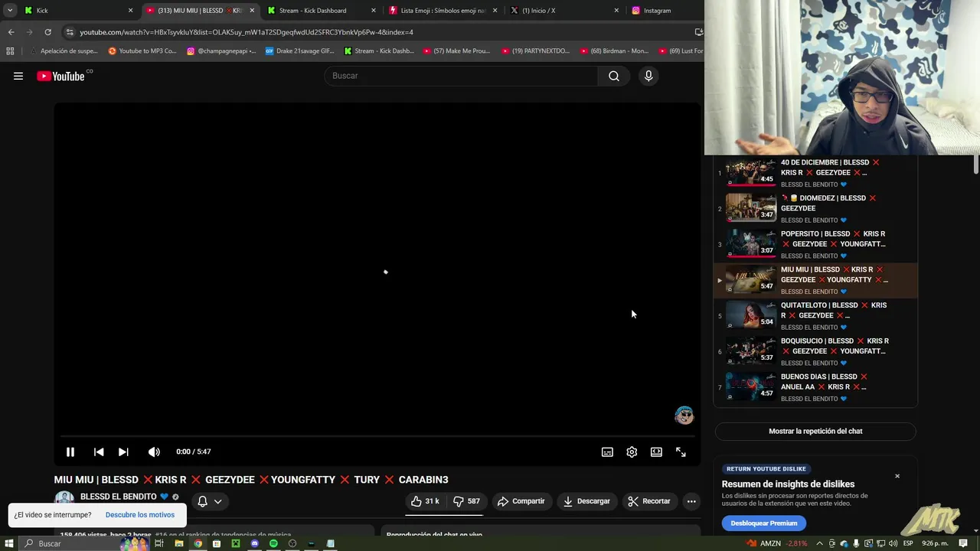Go back in browser history

coord(11,32)
